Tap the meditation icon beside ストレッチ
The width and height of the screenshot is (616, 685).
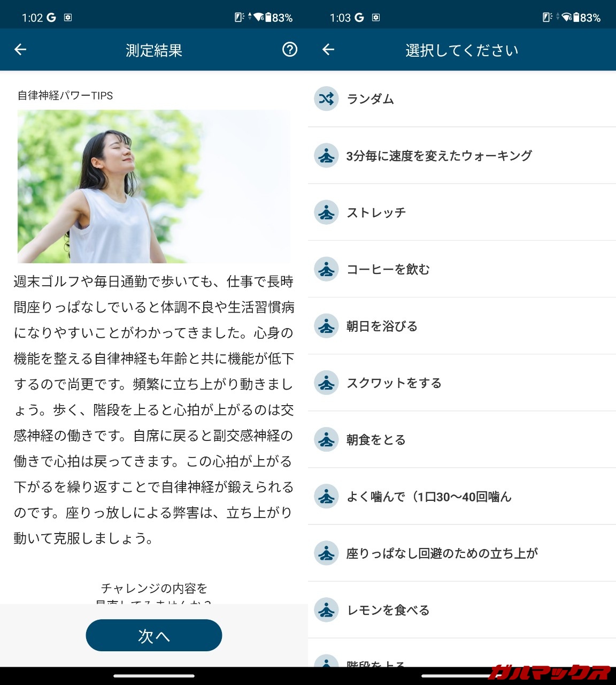coord(326,212)
